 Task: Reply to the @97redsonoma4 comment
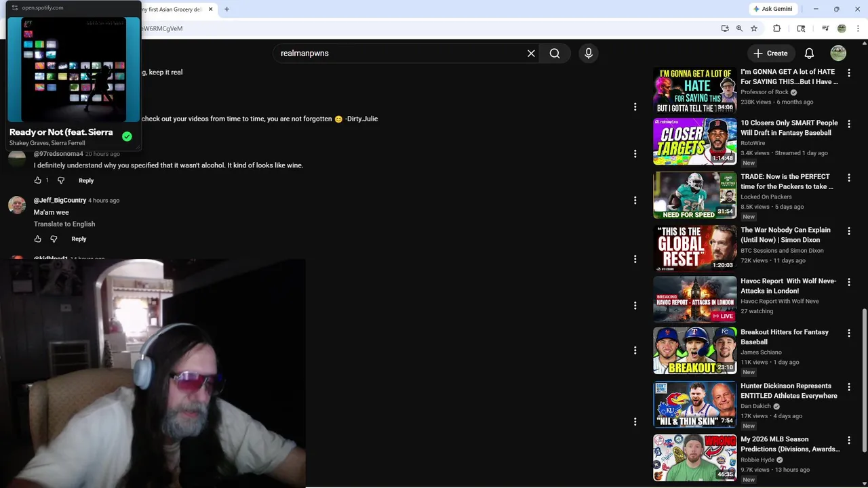[86, 180]
